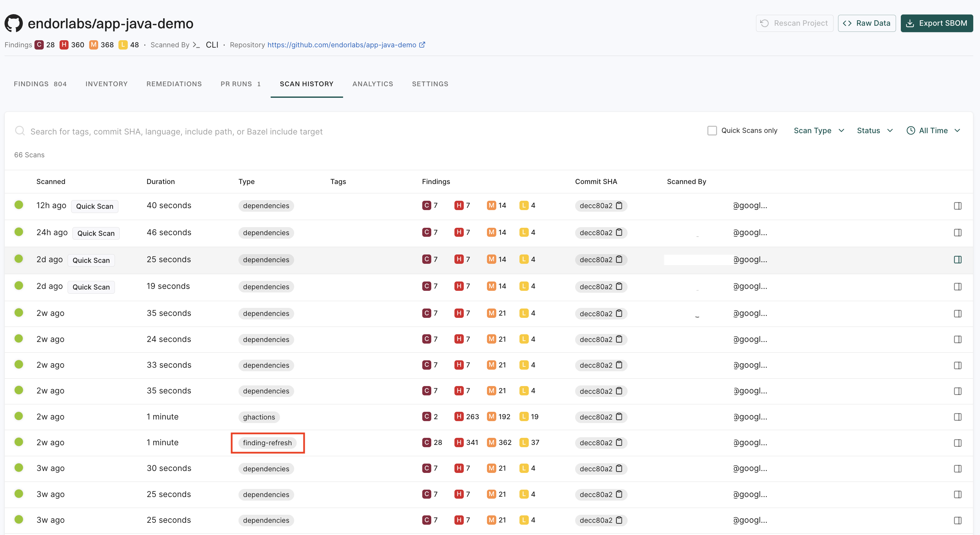Viewport: 980px width, 535px height.
Task: Open details panel icon for 24h ago scan
Action: pyautogui.click(x=957, y=233)
